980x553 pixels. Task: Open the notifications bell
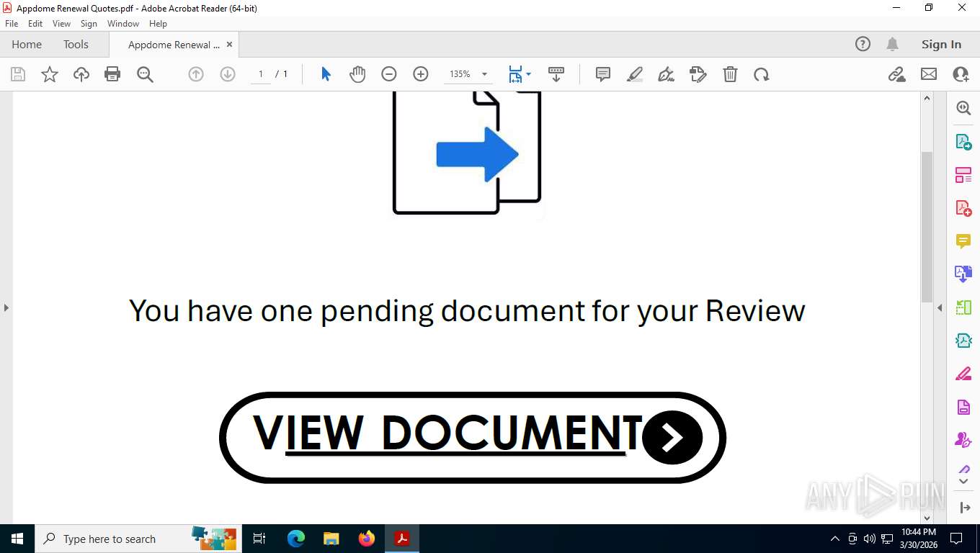coord(892,44)
